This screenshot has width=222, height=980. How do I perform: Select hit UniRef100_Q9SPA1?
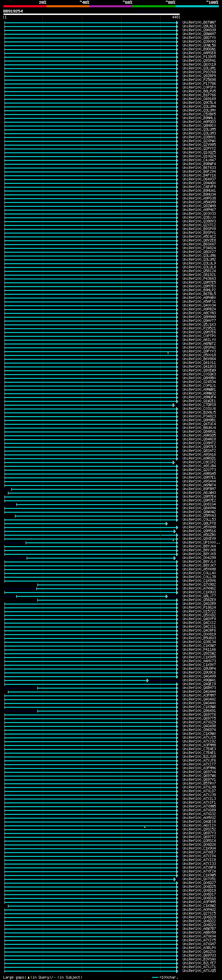tap(199, 60)
